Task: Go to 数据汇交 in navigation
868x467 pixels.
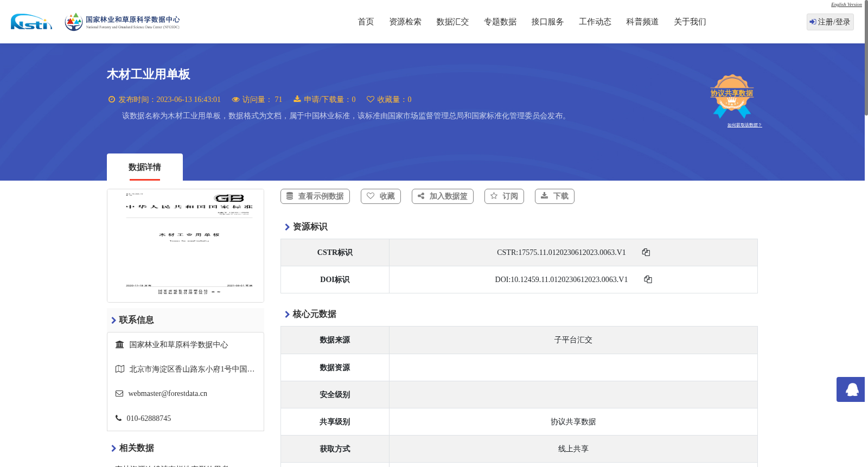Action: [452, 22]
